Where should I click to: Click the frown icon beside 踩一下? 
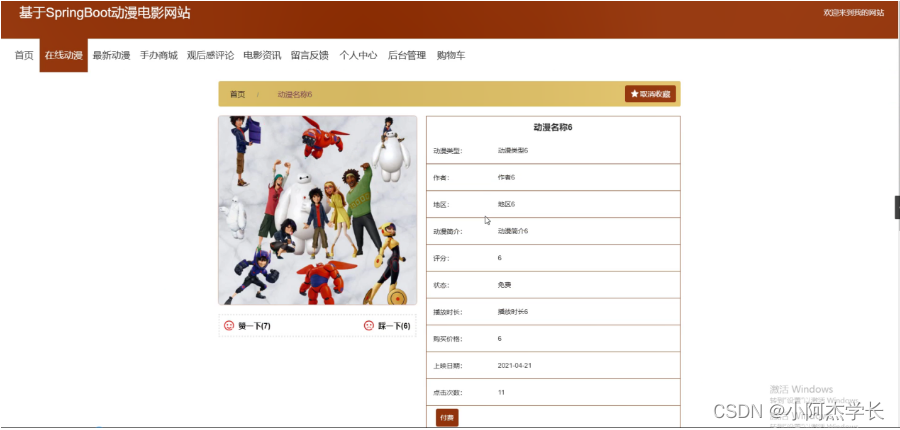click(x=368, y=326)
